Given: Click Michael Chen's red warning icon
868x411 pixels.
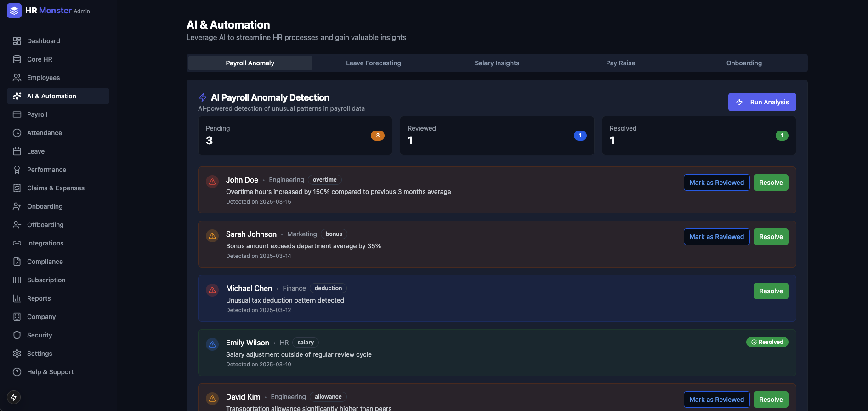Looking at the screenshot, I should tap(212, 290).
